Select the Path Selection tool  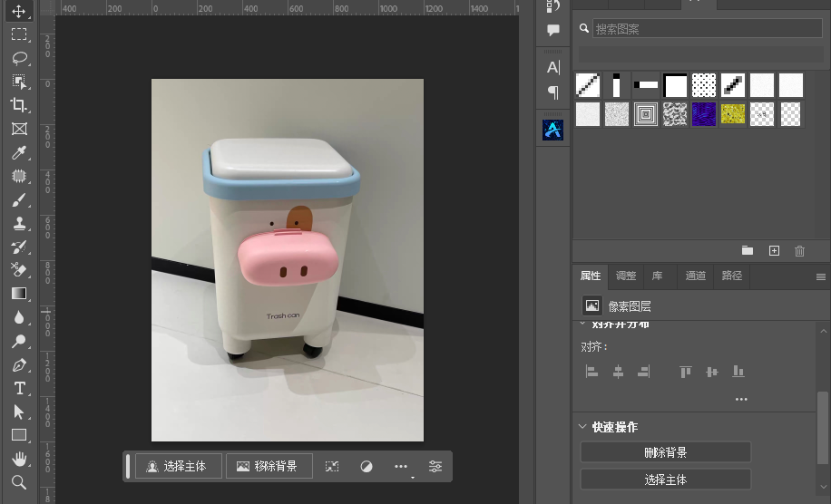pos(19,412)
